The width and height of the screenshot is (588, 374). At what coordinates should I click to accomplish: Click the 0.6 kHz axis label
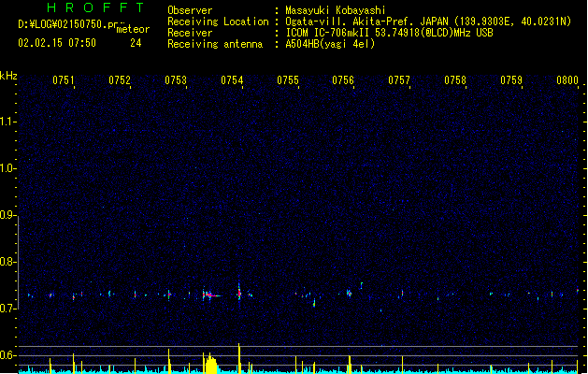pos(7,355)
